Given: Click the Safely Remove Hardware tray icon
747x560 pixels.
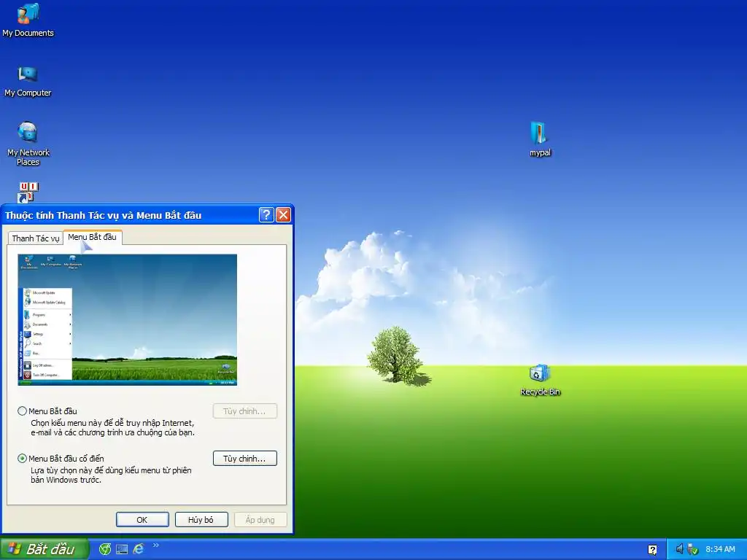Looking at the screenshot, I should tap(693, 549).
